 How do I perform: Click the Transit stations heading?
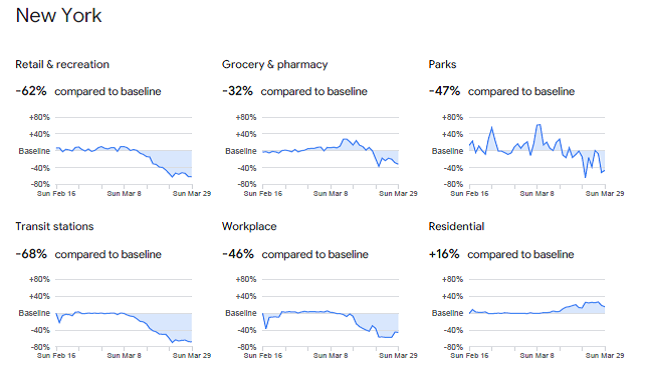click(x=55, y=226)
